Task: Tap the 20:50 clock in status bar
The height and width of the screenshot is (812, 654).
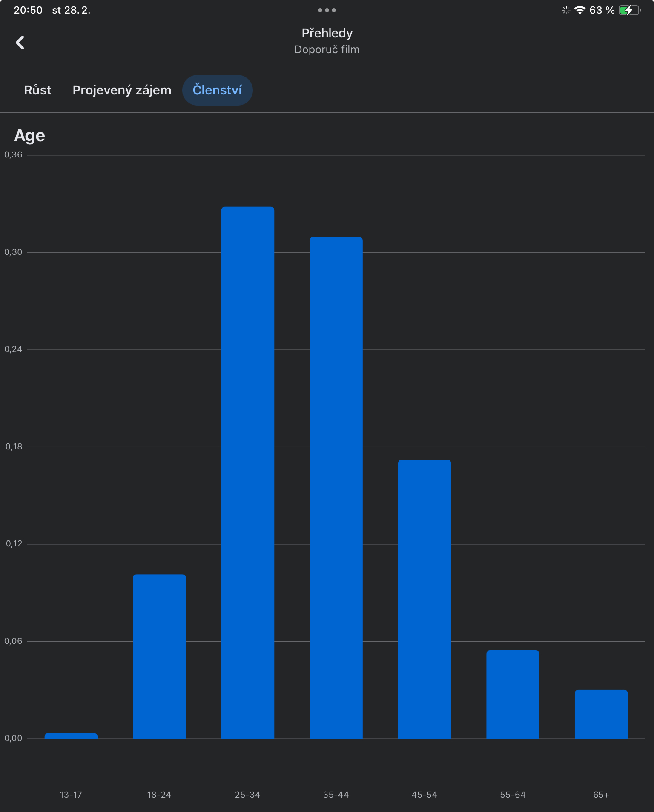Action: click(28, 10)
